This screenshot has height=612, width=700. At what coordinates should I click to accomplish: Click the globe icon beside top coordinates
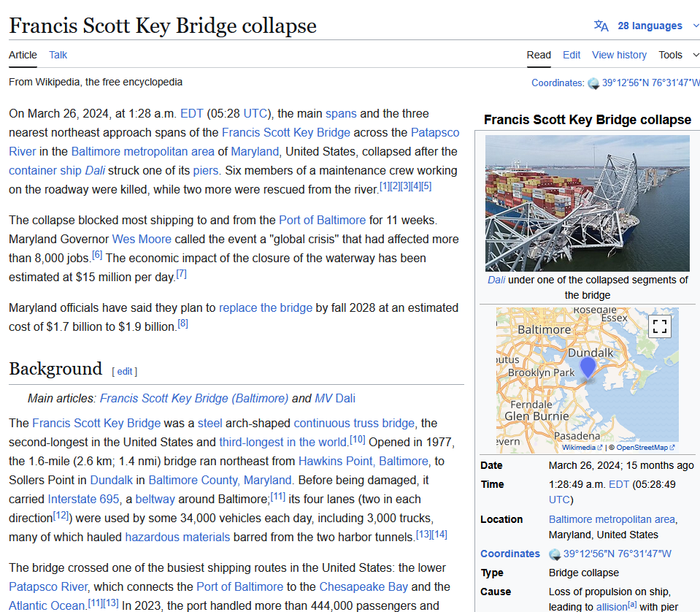point(593,83)
